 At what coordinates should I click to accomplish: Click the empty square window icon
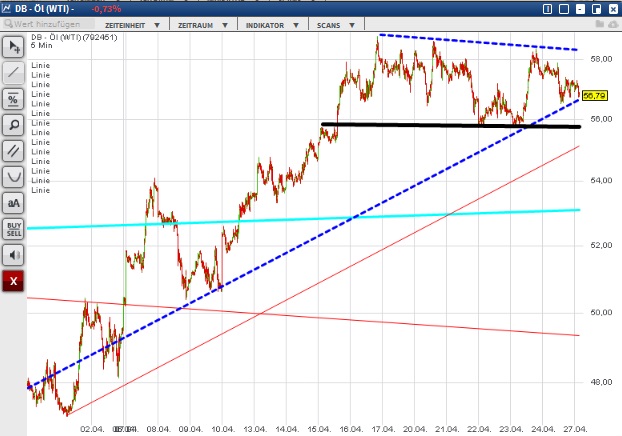pos(564,9)
